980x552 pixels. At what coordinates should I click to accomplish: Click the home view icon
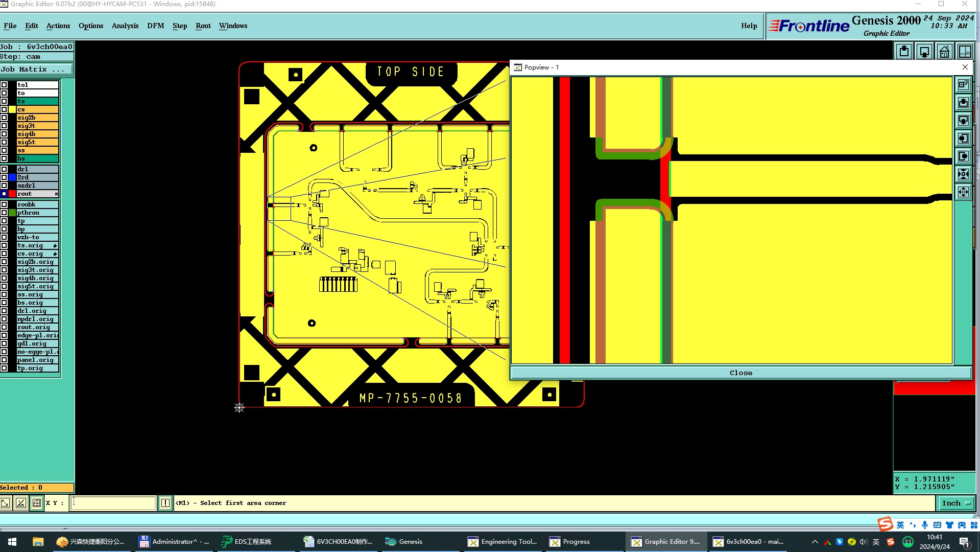click(945, 52)
